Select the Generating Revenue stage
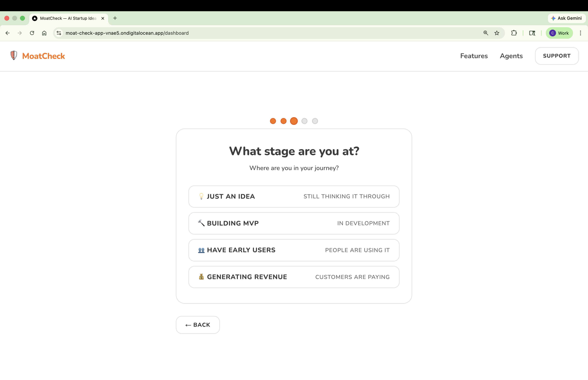This screenshot has width=588, height=380. 294,277
